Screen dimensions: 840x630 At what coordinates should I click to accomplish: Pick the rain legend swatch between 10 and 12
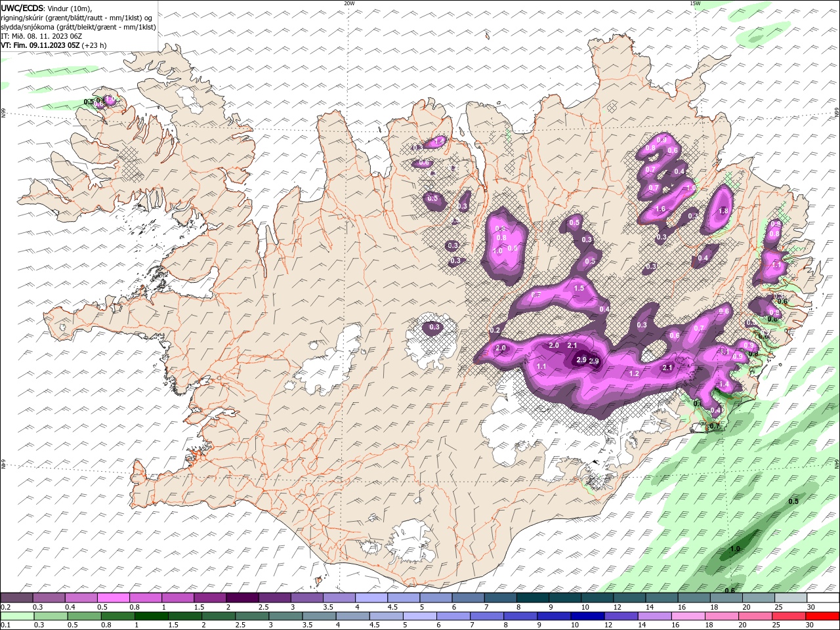[588, 616]
